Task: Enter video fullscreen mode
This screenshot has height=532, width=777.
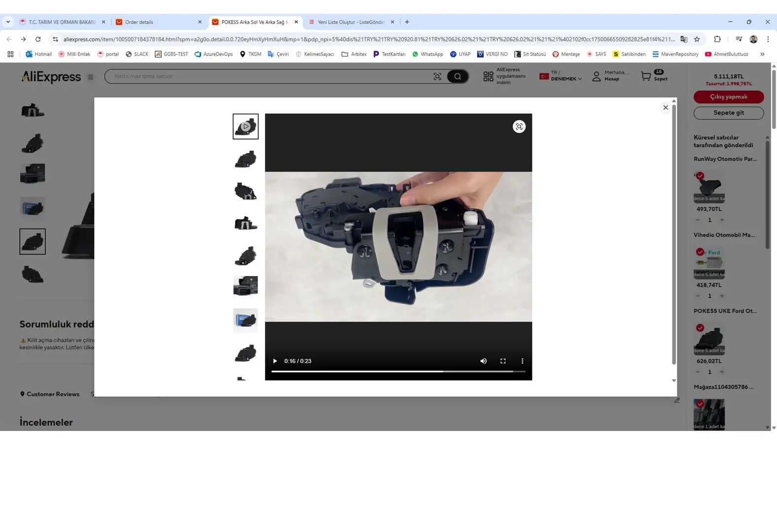Action: pyautogui.click(x=503, y=361)
